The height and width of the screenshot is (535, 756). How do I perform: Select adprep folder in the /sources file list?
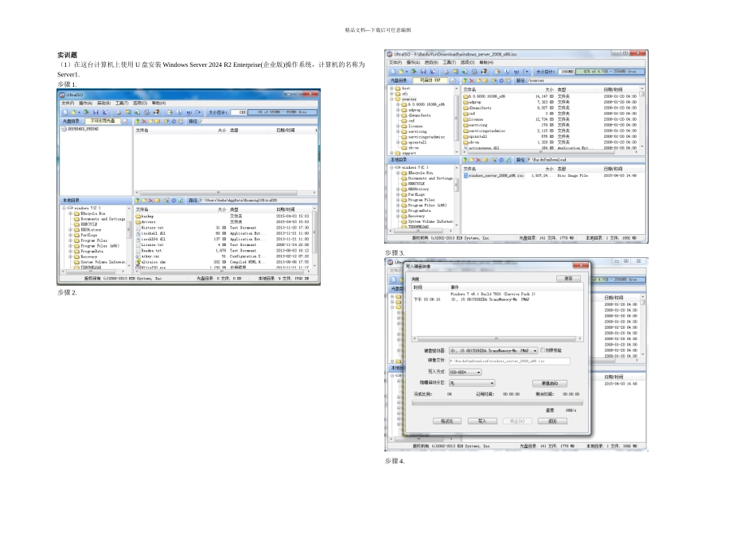473,102
